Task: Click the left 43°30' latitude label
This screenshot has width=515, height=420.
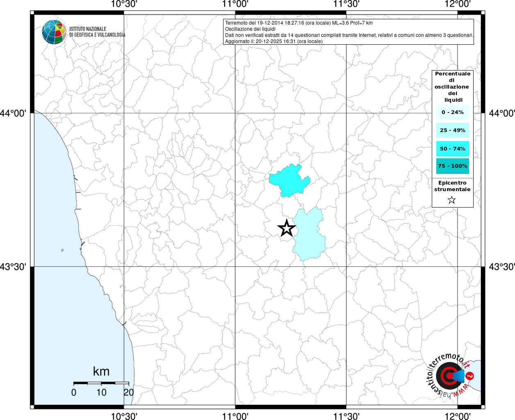Action: (x=13, y=267)
